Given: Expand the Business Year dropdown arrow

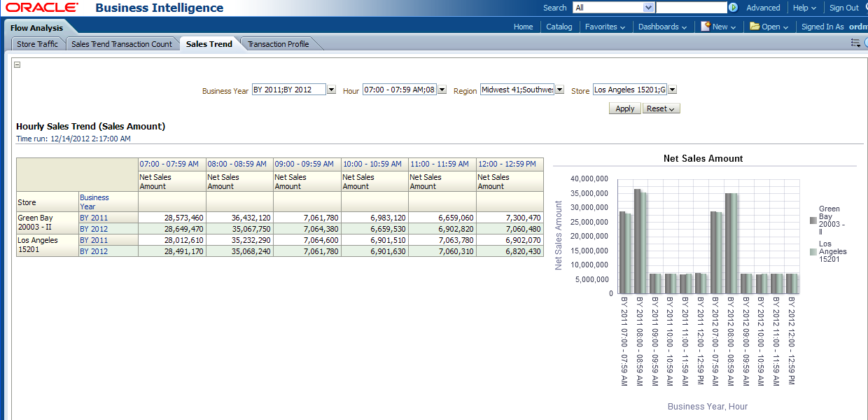Looking at the screenshot, I should [331, 90].
